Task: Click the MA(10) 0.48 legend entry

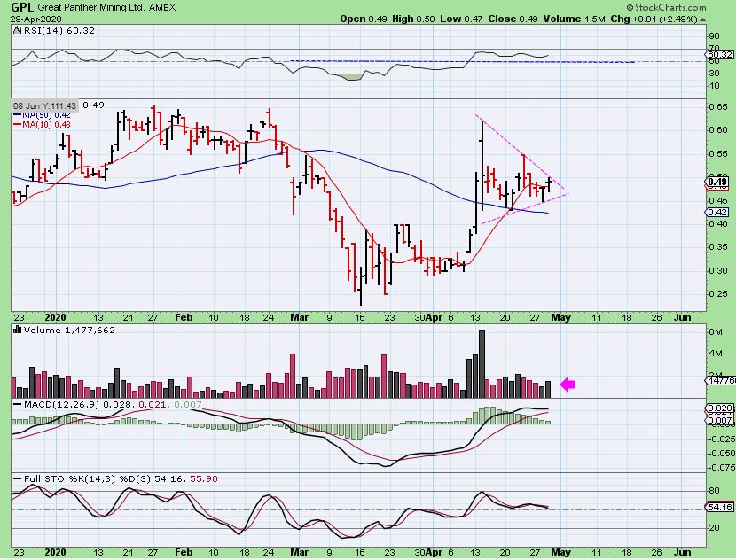Action: pos(42,125)
